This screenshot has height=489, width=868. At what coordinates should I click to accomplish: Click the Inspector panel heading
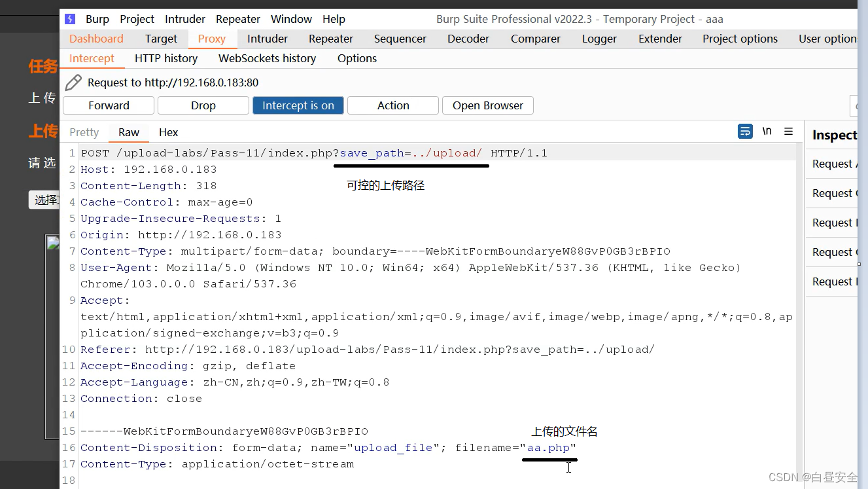point(835,135)
